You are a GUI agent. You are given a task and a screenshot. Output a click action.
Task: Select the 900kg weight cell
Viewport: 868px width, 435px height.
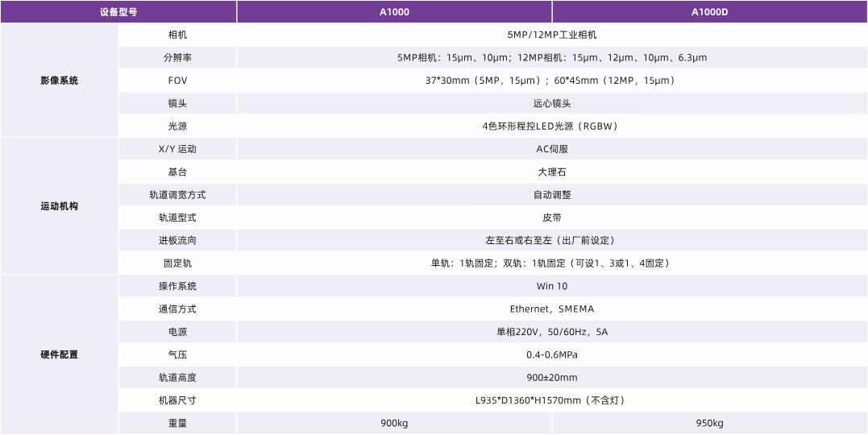(x=393, y=423)
